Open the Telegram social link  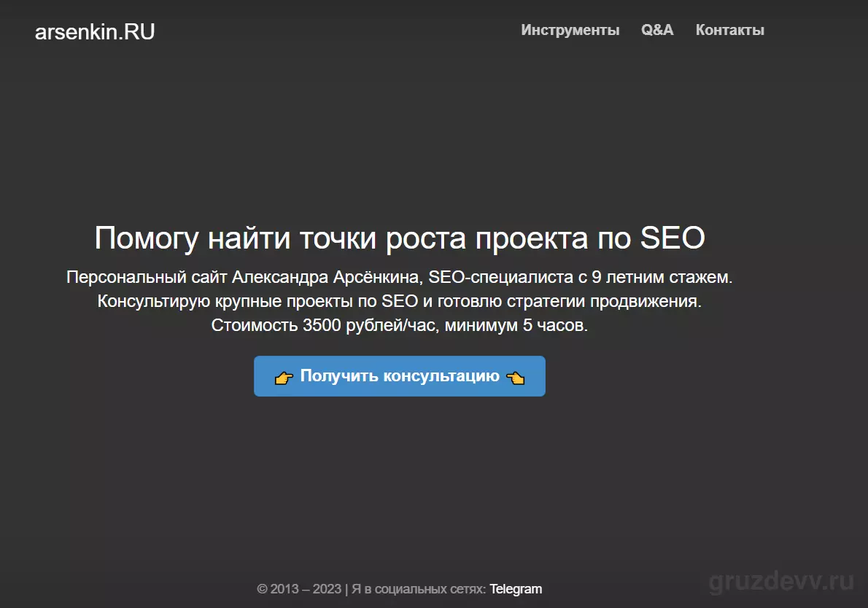[x=516, y=589]
